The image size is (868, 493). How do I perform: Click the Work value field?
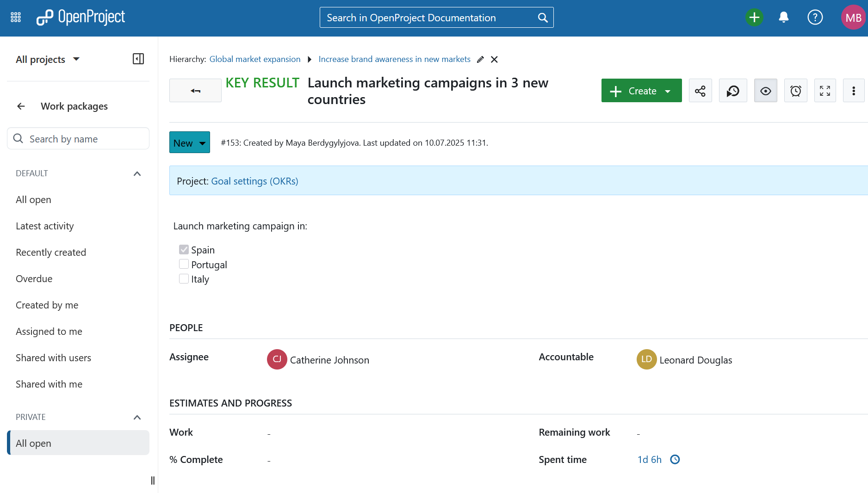[269, 433]
